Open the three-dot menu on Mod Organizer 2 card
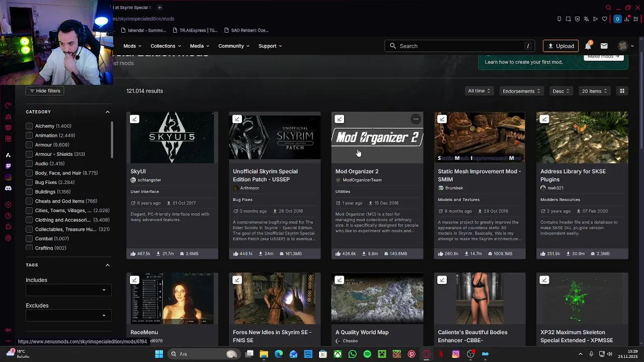644x362 pixels. (416, 119)
